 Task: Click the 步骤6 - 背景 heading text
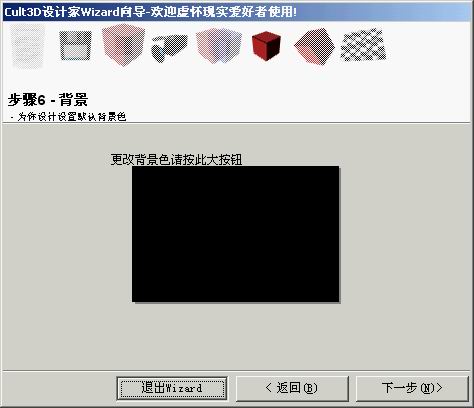48,99
